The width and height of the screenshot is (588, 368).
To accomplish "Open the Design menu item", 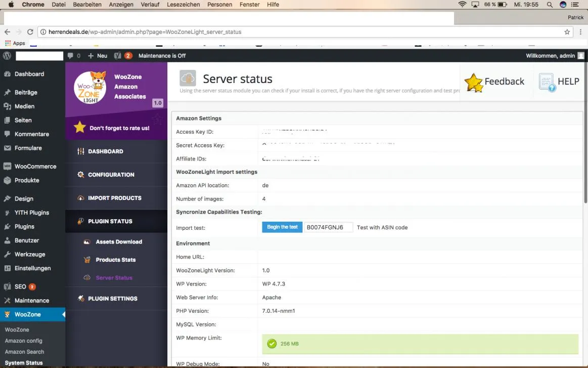I will (x=24, y=198).
